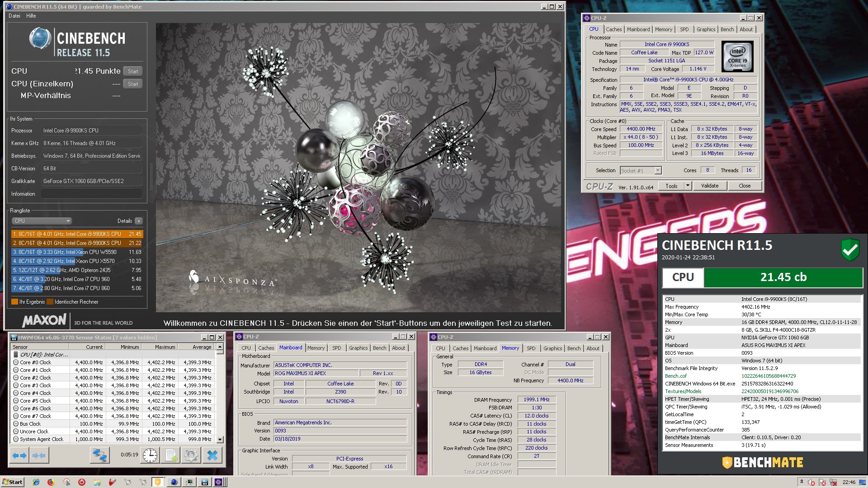The height and width of the screenshot is (488, 868).
Task: Click HWiNFO save log sheet icon
Action: [x=170, y=455]
